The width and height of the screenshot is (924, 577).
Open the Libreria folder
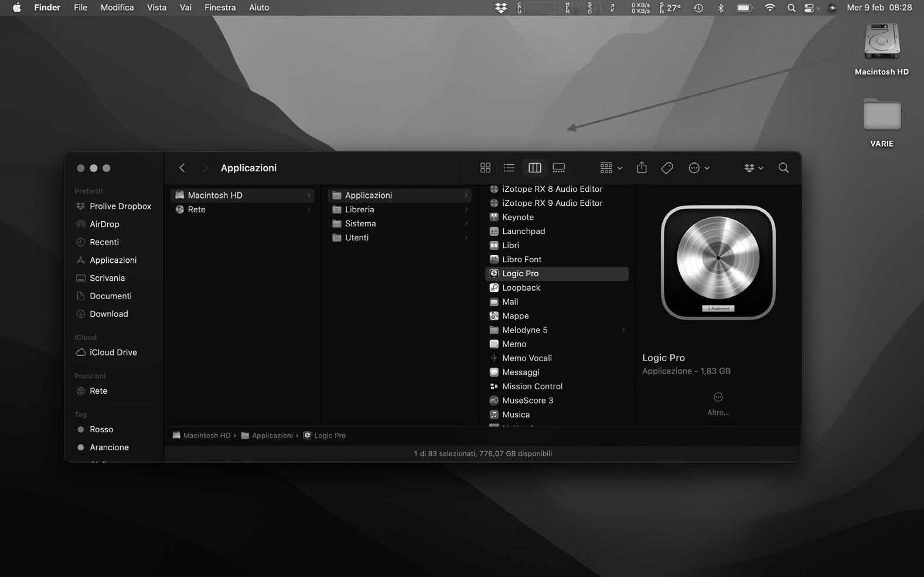400,209
